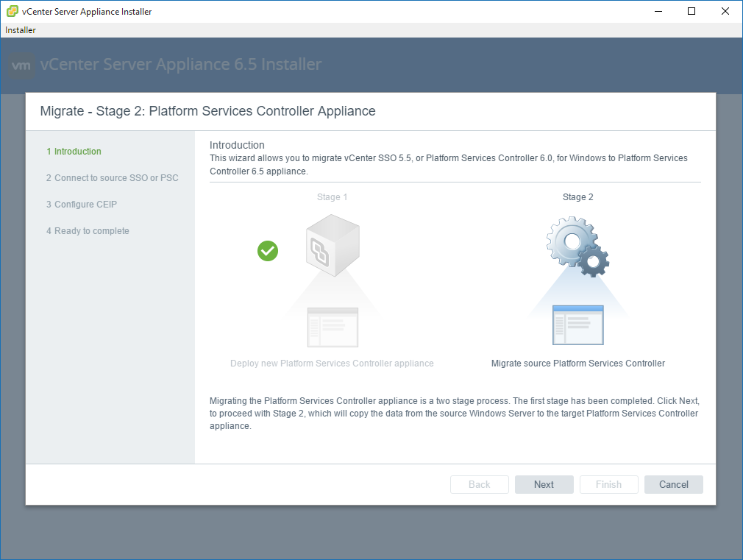743x560 pixels.
Task: Select step 1 Introduction in sidebar
Action: pyautogui.click(x=74, y=152)
